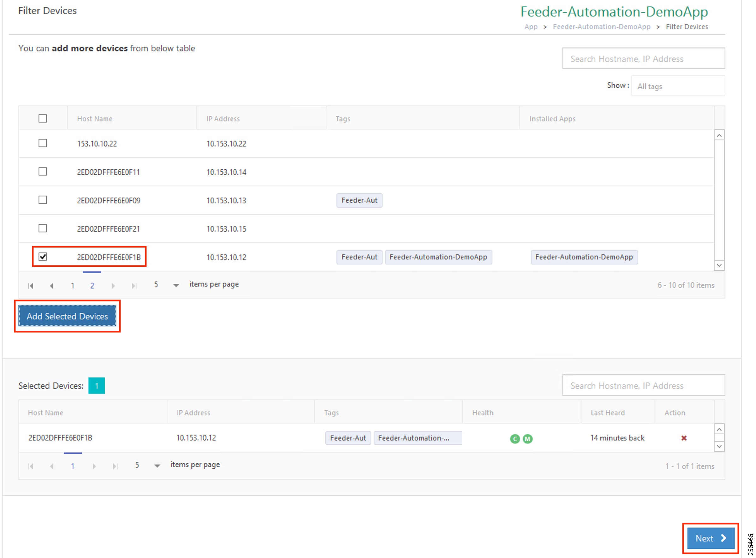The height and width of the screenshot is (558, 756).
Task: Open the All tags Show dropdown
Action: pos(677,86)
